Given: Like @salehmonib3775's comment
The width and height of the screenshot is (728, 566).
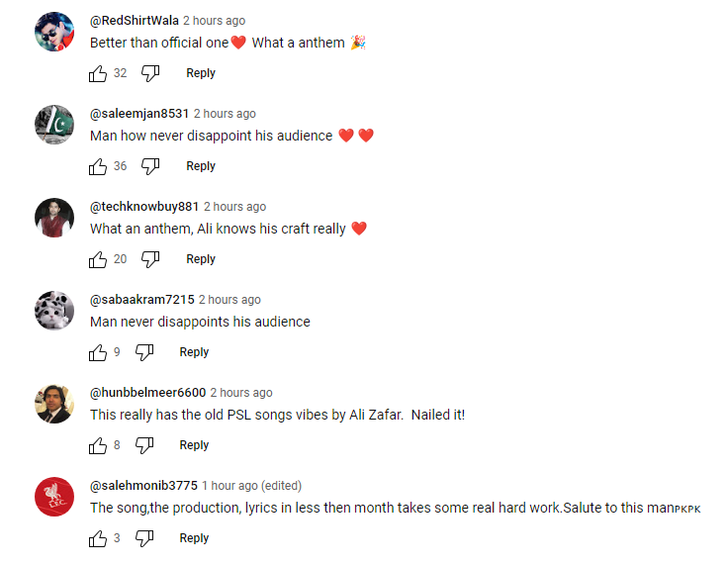Looking at the screenshot, I should (98, 538).
